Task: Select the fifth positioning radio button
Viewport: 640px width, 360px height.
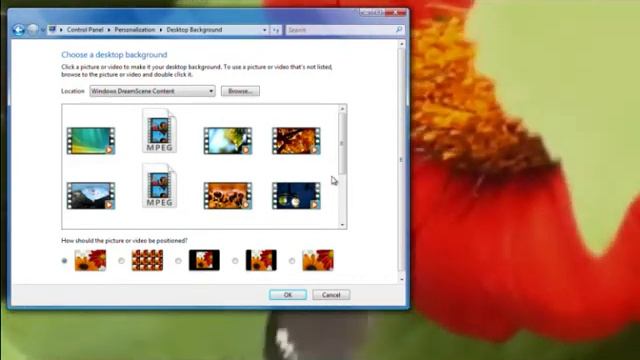Action: pyautogui.click(x=292, y=260)
